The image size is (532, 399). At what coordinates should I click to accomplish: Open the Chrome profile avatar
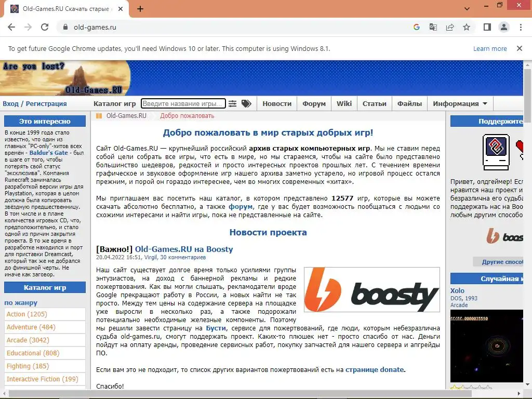(x=504, y=27)
